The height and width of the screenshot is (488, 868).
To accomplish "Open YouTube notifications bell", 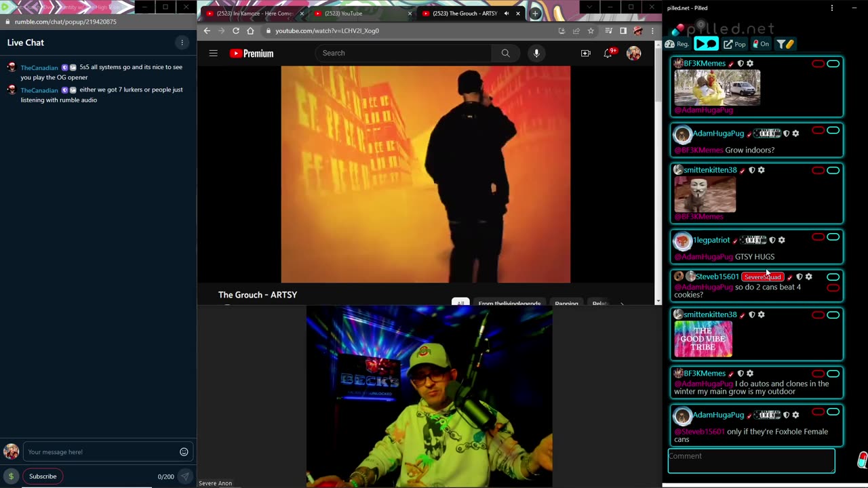I will [x=608, y=53].
